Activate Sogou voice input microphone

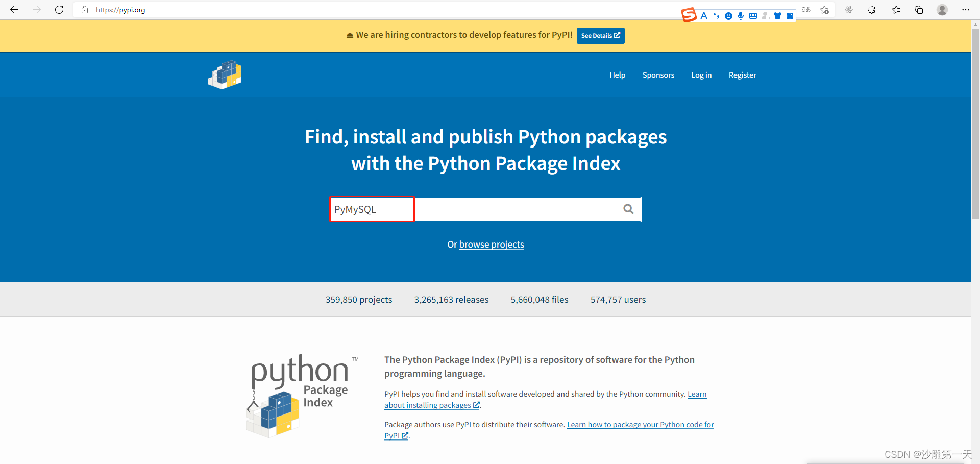click(x=741, y=16)
